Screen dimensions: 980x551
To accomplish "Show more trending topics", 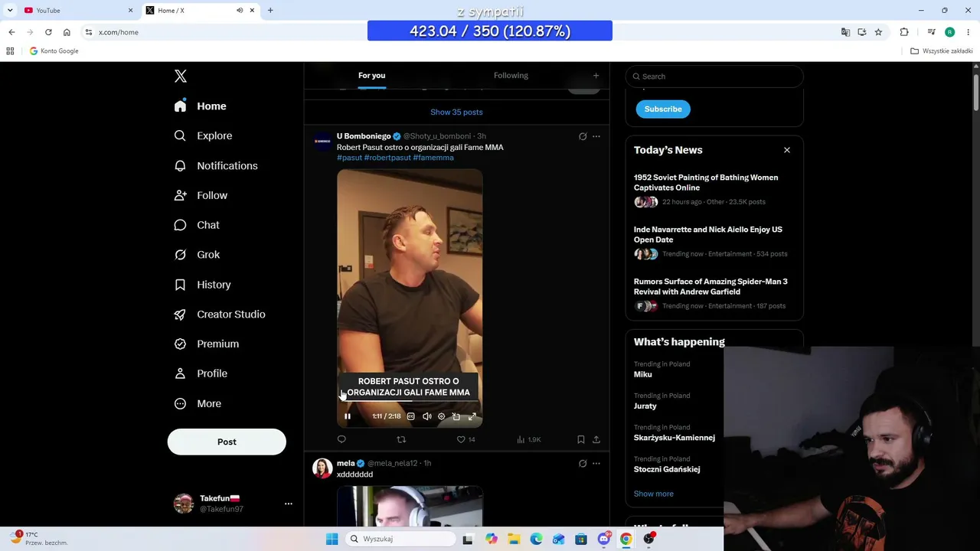I will (654, 494).
